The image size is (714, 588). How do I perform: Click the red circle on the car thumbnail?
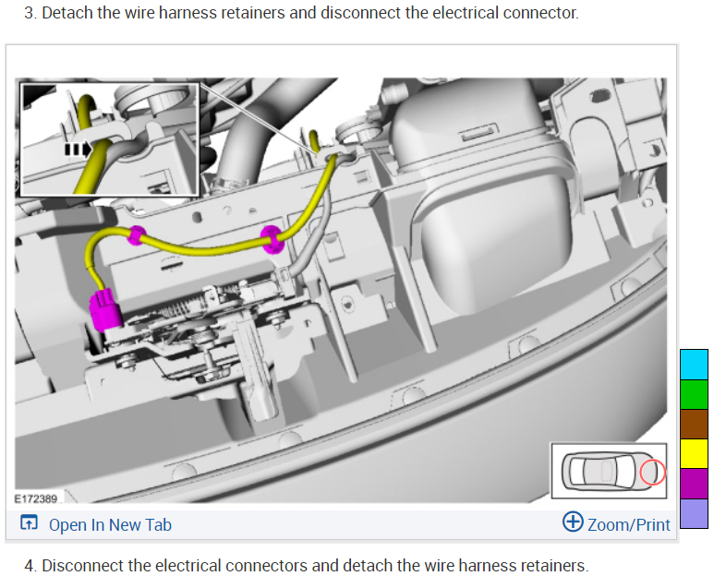(x=652, y=473)
